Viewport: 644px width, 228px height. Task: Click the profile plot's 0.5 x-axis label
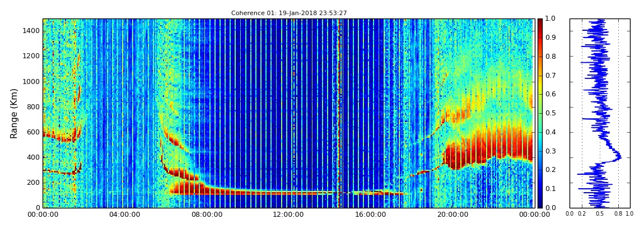[x=600, y=214]
